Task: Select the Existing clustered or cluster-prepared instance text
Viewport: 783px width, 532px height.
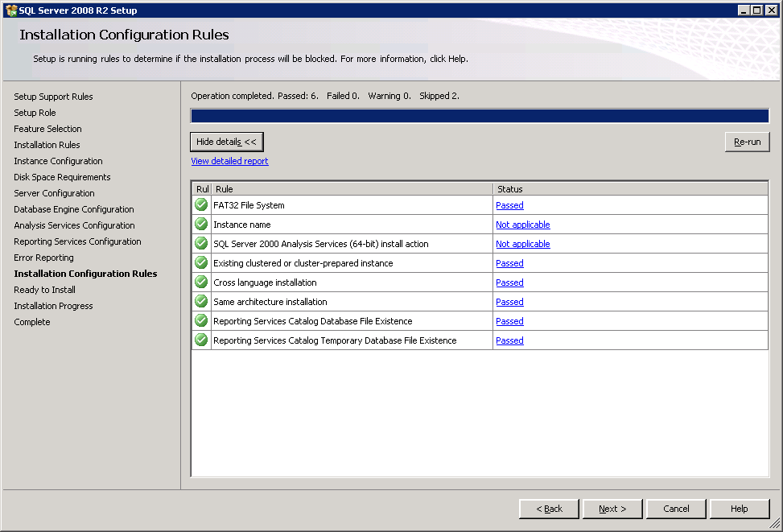Action: tap(303, 263)
